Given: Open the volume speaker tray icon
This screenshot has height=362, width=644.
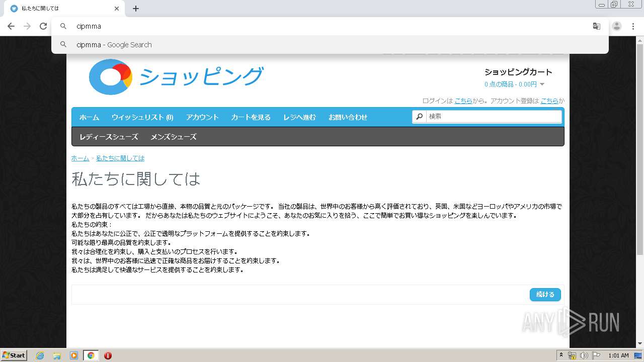Looking at the screenshot, I should [584, 355].
